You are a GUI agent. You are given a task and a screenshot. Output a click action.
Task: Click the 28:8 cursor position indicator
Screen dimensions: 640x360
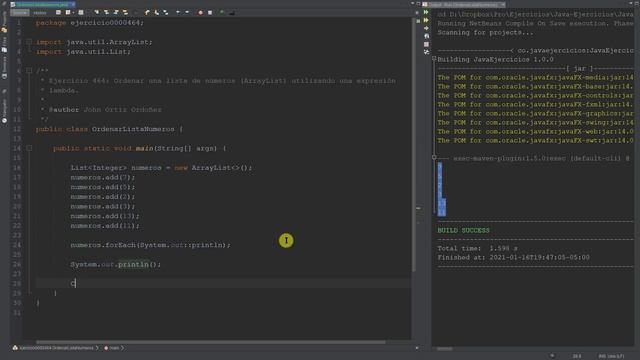(577, 356)
